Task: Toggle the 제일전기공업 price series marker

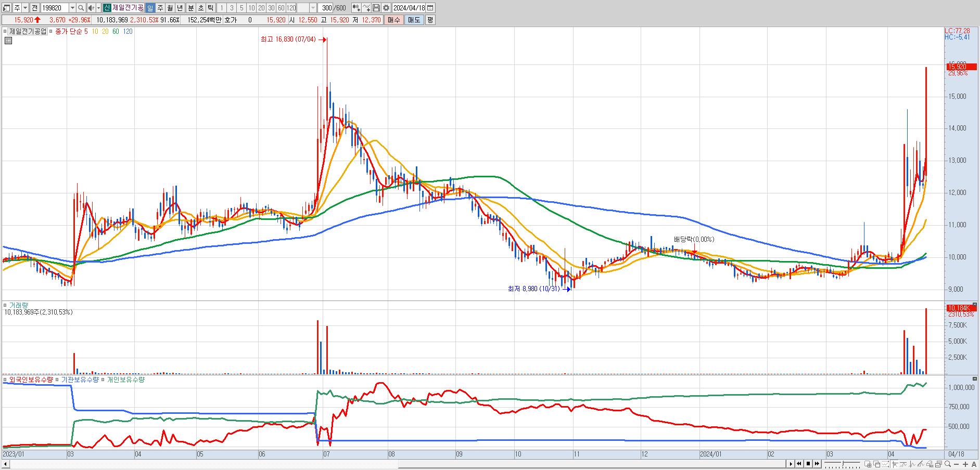Action: click(x=5, y=32)
